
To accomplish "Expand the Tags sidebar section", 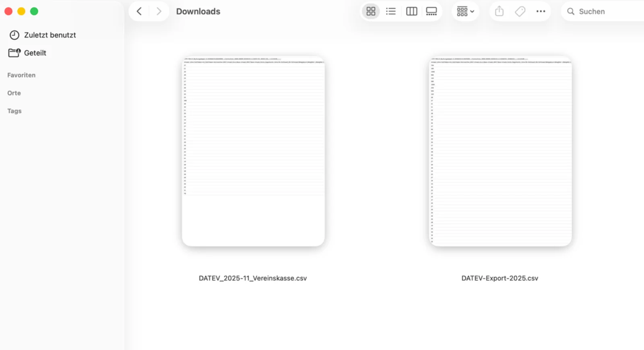I will pyautogui.click(x=14, y=111).
